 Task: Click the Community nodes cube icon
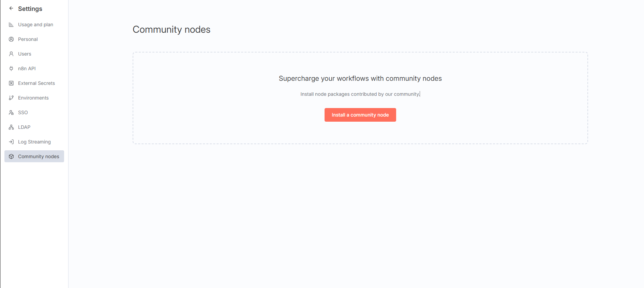click(11, 156)
